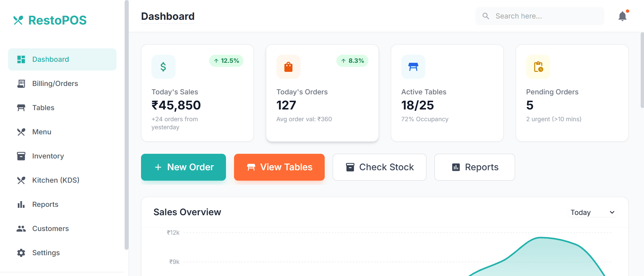Click the Reports bar chart sidebar icon
This screenshot has width=644, height=276.
tap(21, 204)
